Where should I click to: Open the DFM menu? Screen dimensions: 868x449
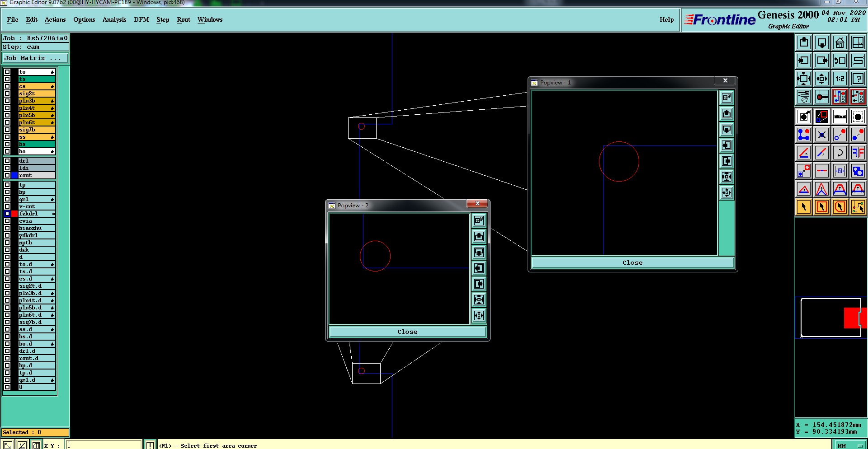(x=142, y=19)
